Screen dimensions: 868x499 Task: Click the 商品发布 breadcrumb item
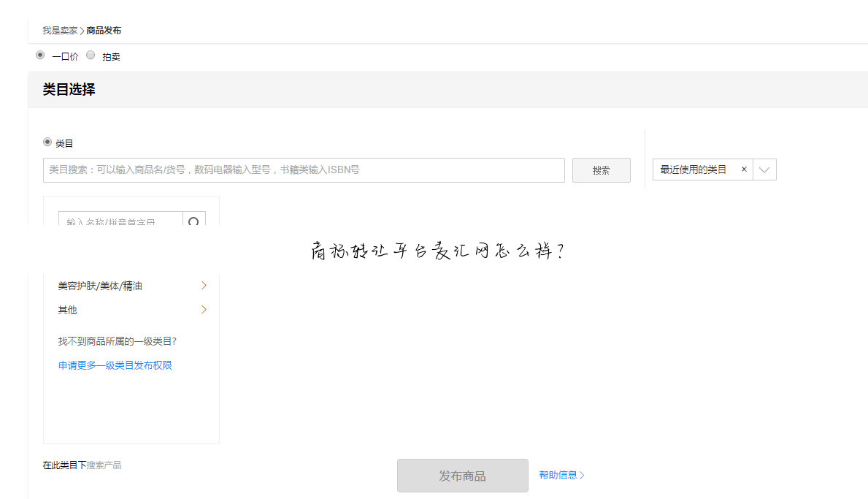tap(101, 30)
